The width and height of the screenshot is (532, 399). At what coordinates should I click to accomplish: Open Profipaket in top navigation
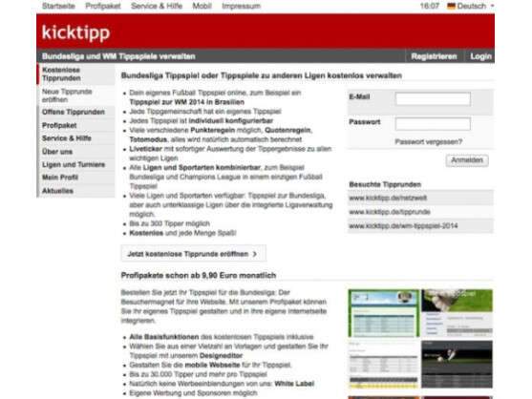pos(103,6)
